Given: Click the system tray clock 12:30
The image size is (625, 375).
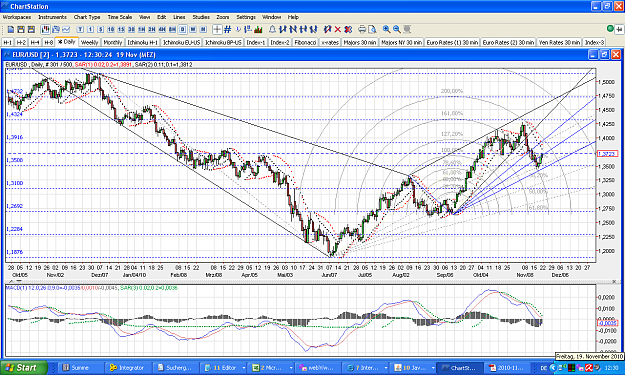Looking at the screenshot, I should (612, 368).
